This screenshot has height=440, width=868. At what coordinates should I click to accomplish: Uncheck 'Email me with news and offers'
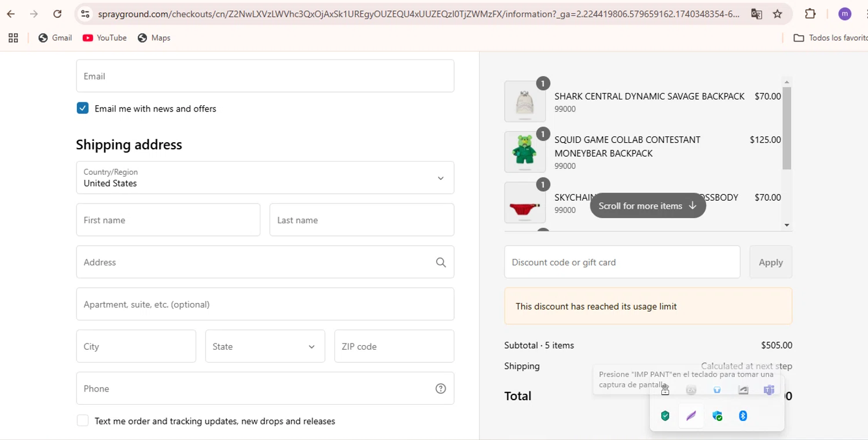pos(83,109)
